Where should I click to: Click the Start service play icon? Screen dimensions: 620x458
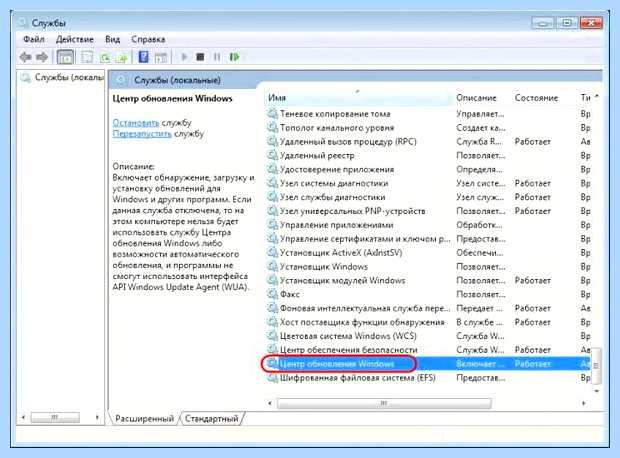click(x=184, y=57)
